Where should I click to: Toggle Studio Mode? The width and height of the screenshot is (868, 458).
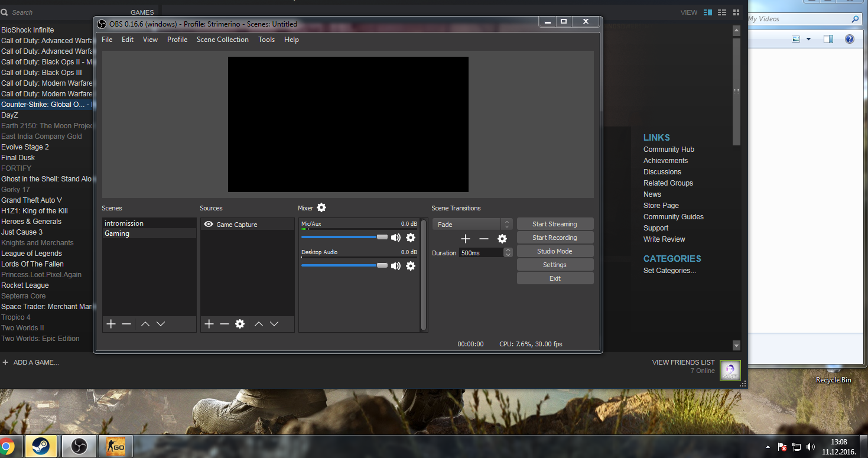[555, 251]
